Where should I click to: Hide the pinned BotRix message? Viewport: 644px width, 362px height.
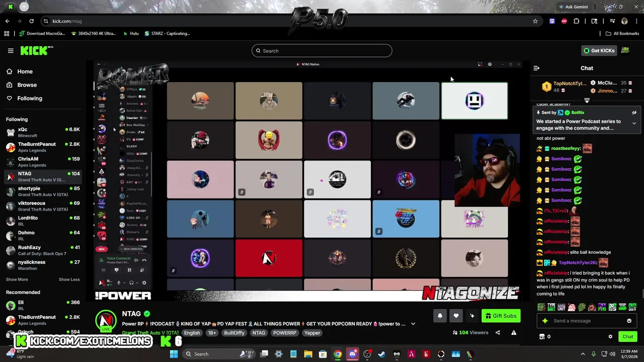pyautogui.click(x=634, y=113)
